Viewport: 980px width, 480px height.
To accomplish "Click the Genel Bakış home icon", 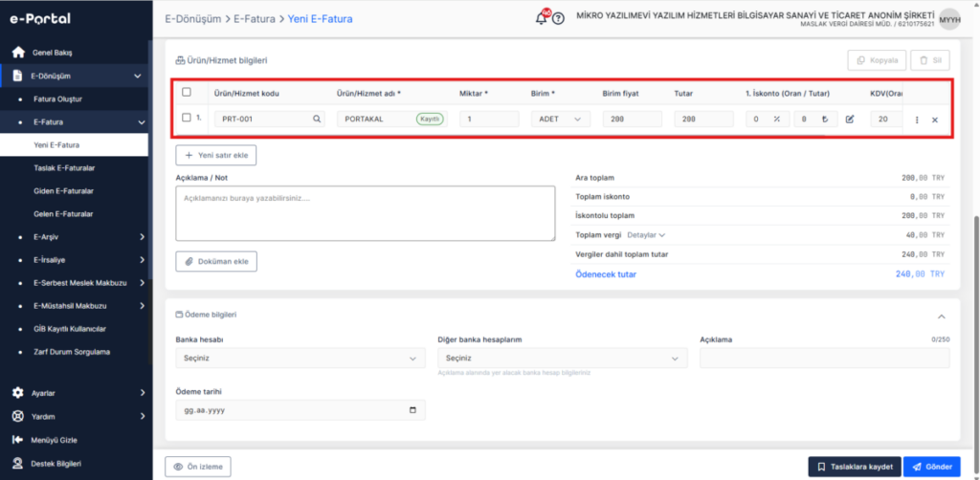I will (x=18, y=53).
